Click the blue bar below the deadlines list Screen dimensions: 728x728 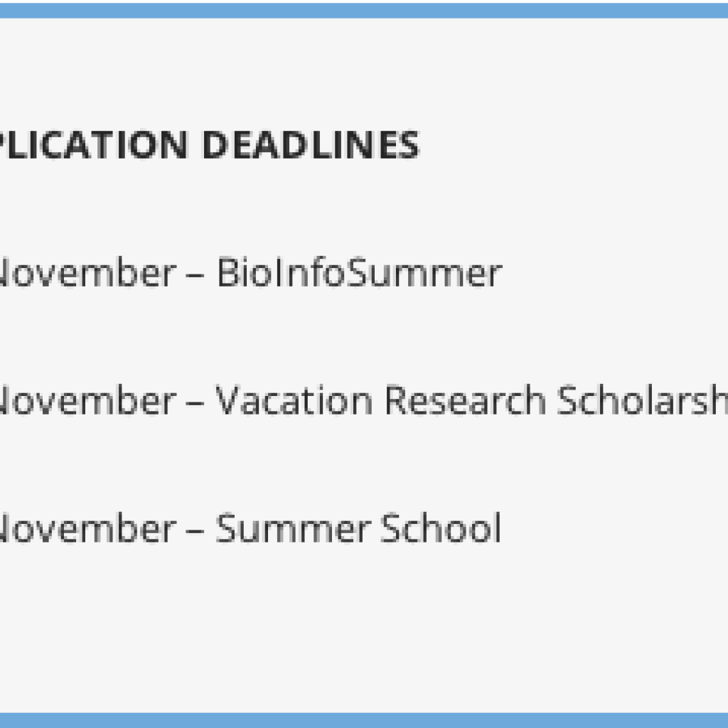[x=364, y=719]
